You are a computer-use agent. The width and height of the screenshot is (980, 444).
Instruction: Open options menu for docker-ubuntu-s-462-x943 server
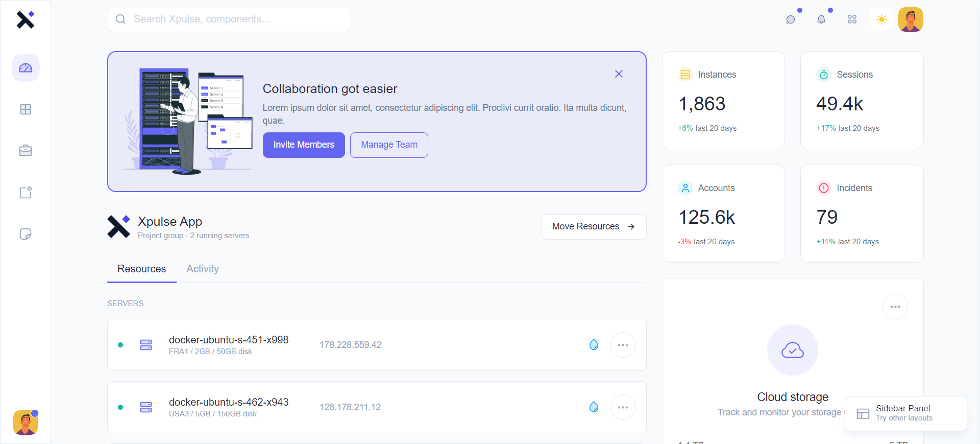tap(623, 407)
